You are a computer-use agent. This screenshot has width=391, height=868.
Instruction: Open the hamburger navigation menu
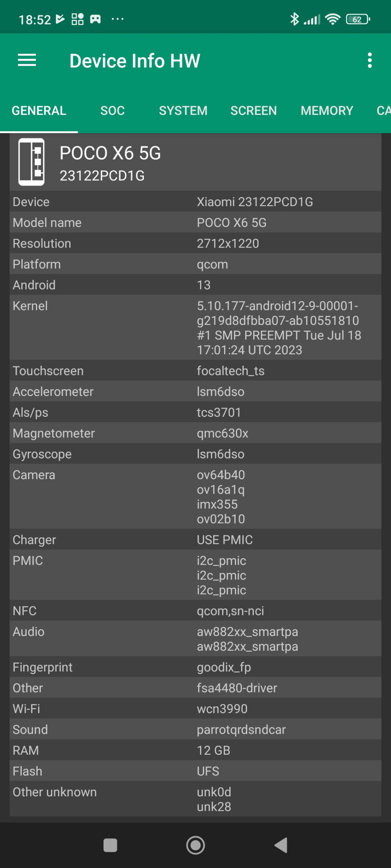[27, 60]
